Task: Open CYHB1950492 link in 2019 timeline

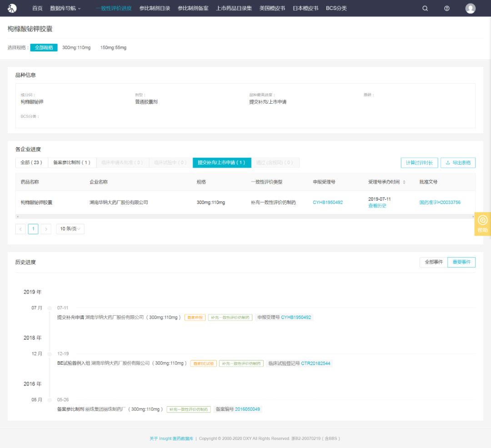Action: tap(296, 317)
